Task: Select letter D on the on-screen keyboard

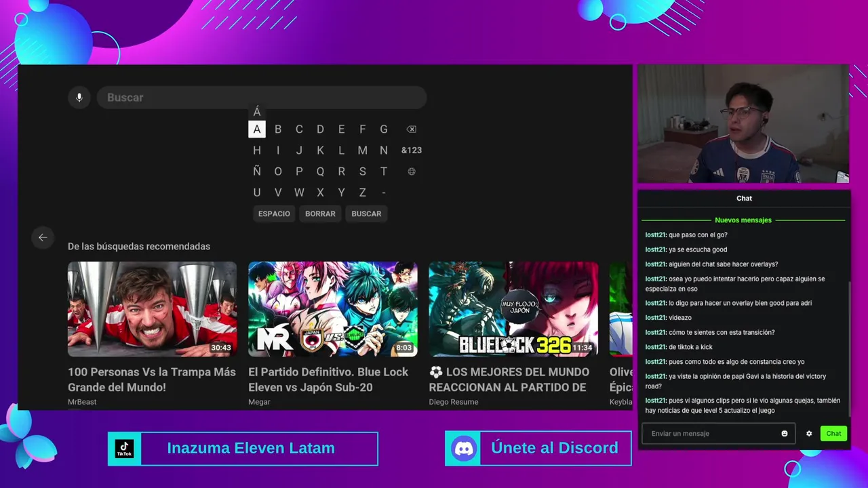Action: tap(320, 129)
